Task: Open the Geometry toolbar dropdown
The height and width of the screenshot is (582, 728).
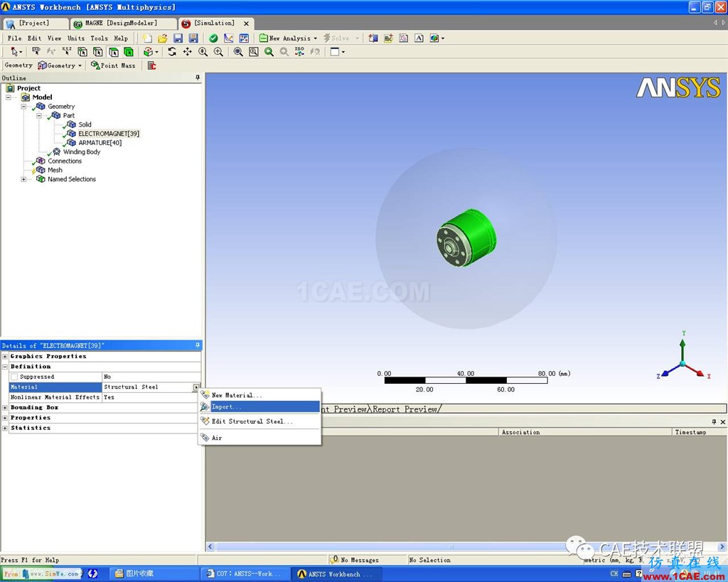Action: coord(80,65)
